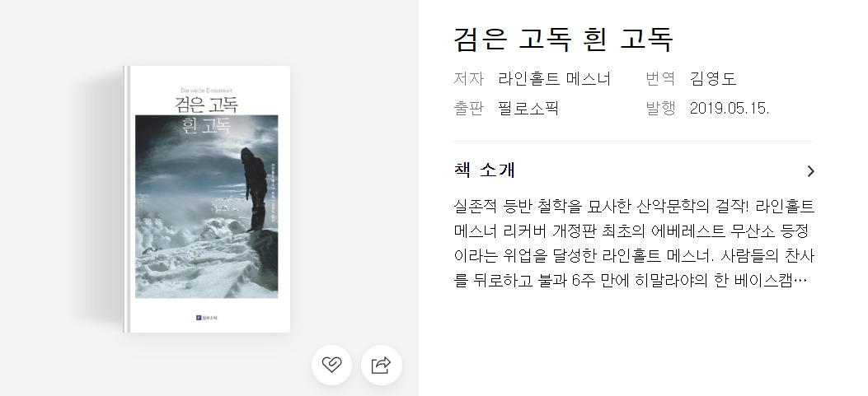Image resolution: width=868 pixels, height=396 pixels.
Task: Click the German subtitle Die weiße Einsamkeit on cover
Action: (206, 91)
